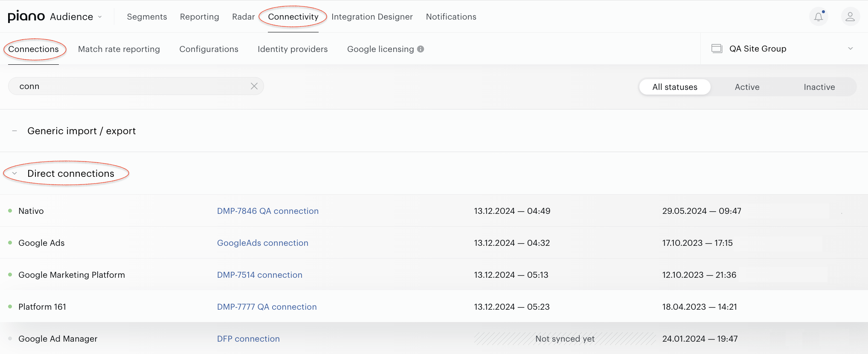Open the DMP-7514 connection link
The width and height of the screenshot is (868, 354).
(x=260, y=275)
